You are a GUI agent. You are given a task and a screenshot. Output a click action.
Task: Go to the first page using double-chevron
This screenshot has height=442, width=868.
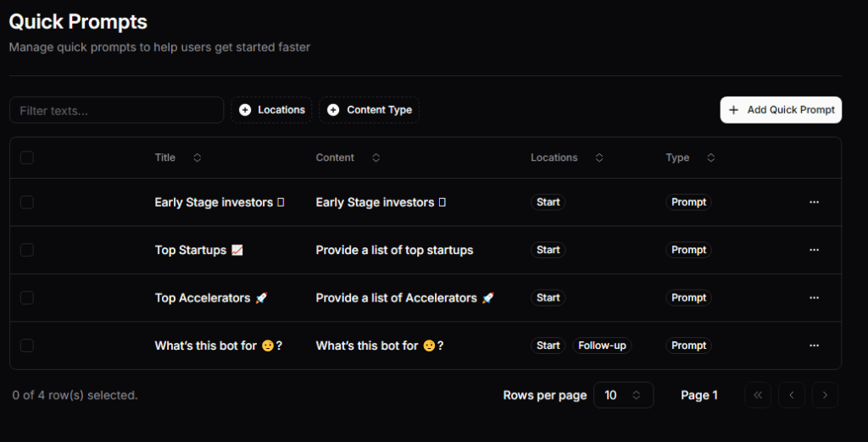click(757, 395)
